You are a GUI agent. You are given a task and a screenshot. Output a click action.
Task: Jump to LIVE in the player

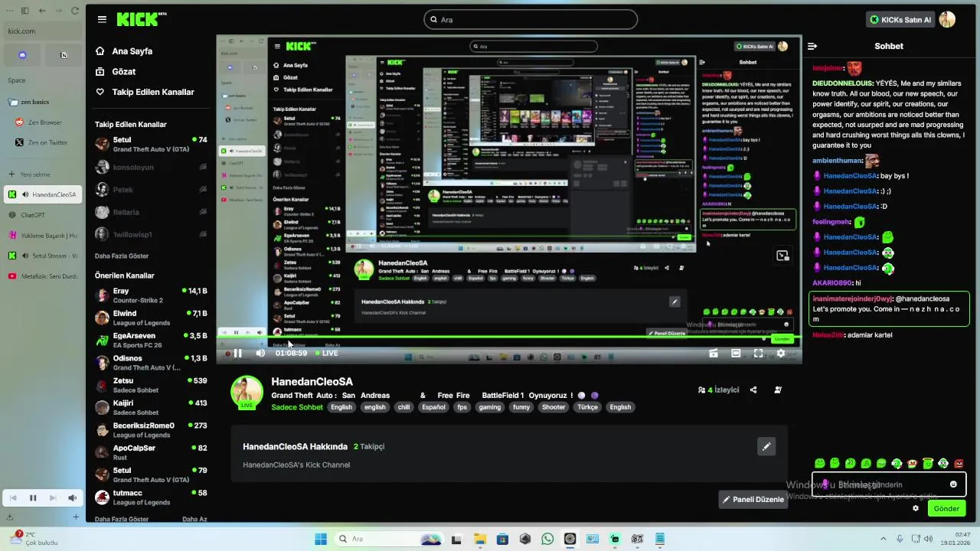(x=326, y=353)
